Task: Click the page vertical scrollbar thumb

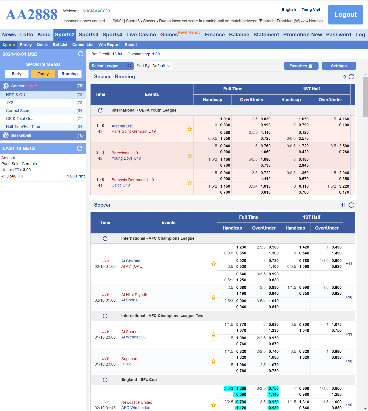Action: pyautogui.click(x=365, y=97)
